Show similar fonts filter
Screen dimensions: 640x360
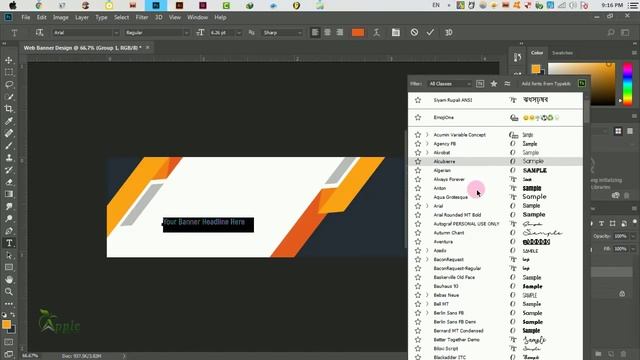coord(507,84)
